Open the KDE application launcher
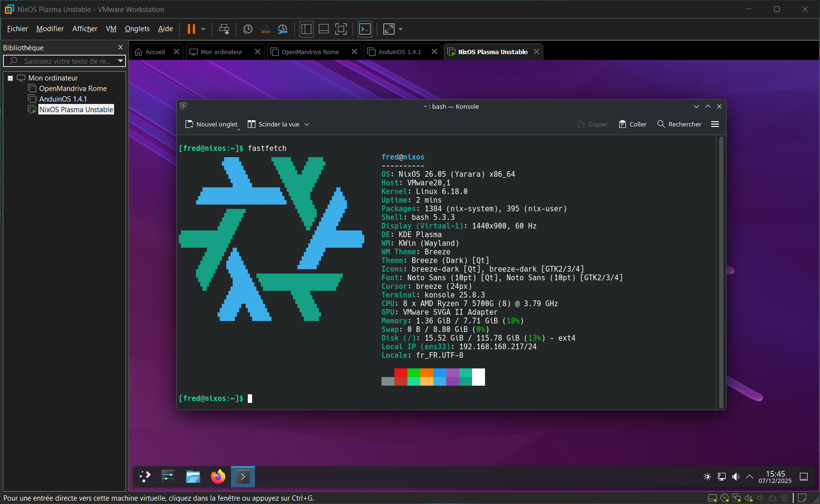Image resolution: width=820 pixels, height=504 pixels. tap(145, 476)
